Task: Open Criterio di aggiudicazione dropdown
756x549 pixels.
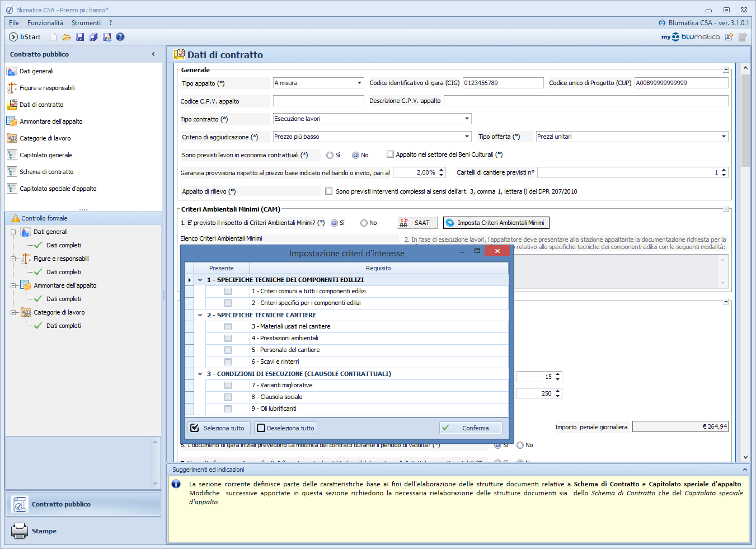Action: pyautogui.click(x=467, y=137)
